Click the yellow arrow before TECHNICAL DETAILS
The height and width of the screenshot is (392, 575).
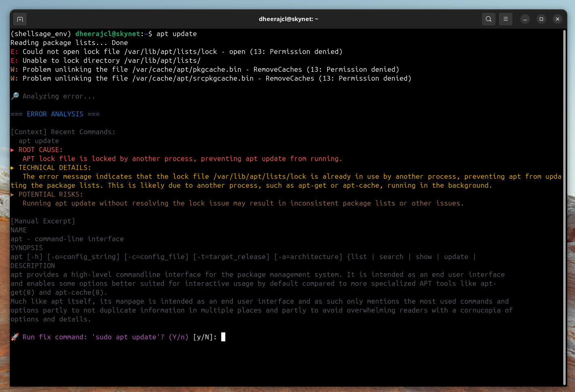[13, 168]
